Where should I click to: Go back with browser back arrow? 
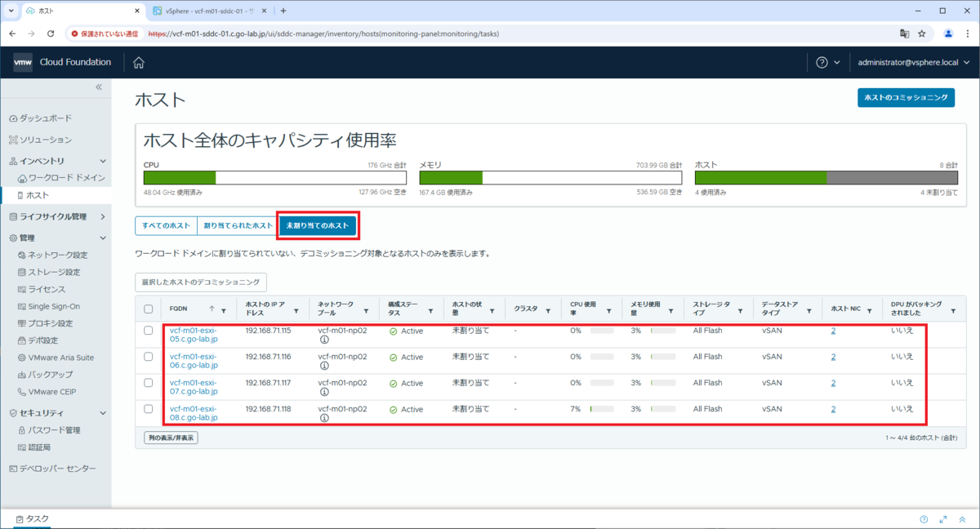coord(13,34)
